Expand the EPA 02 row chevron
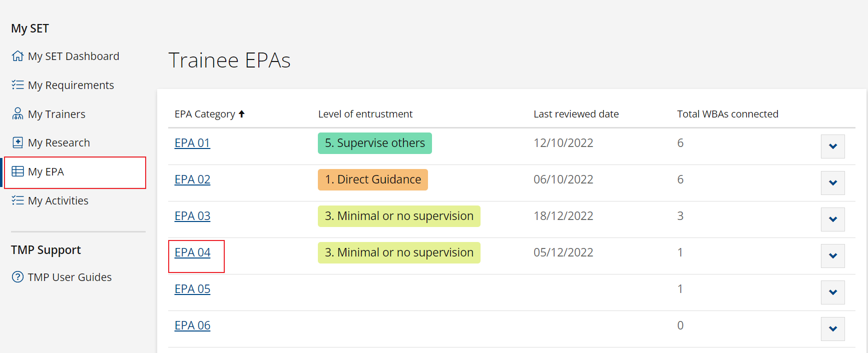 [833, 183]
